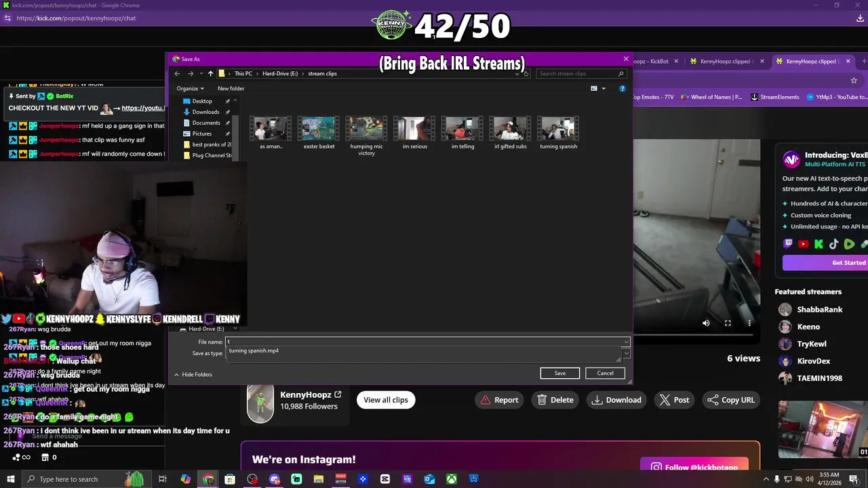Select the 'im serious' video file

click(415, 132)
